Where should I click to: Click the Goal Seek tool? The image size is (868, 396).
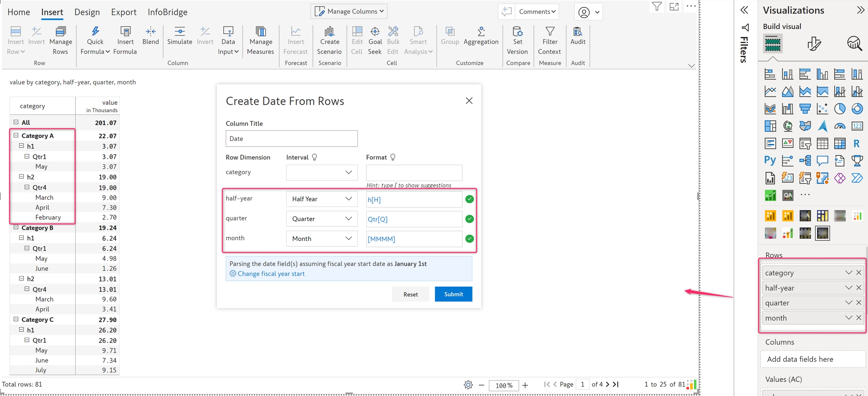point(374,32)
